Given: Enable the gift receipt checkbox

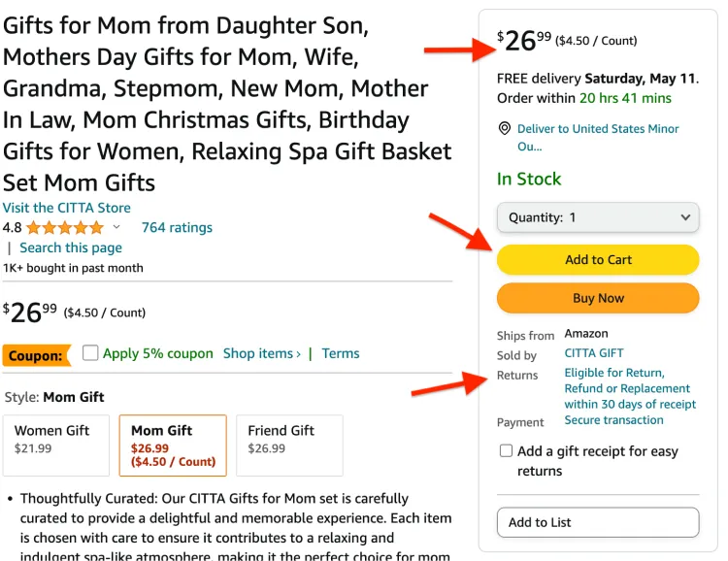Looking at the screenshot, I should coord(506,451).
